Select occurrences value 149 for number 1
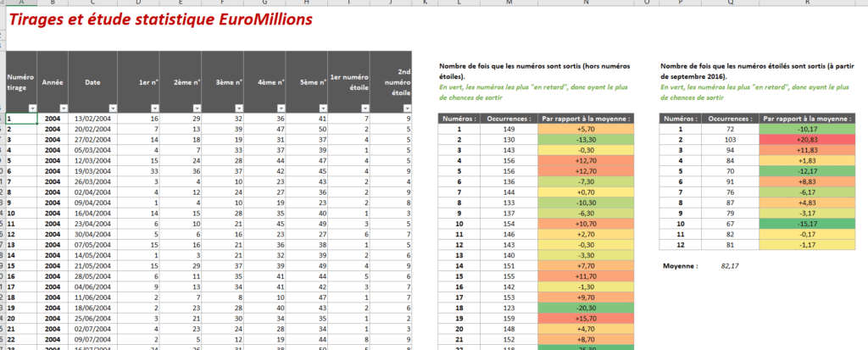Screen dimensions: 868x350 point(509,129)
